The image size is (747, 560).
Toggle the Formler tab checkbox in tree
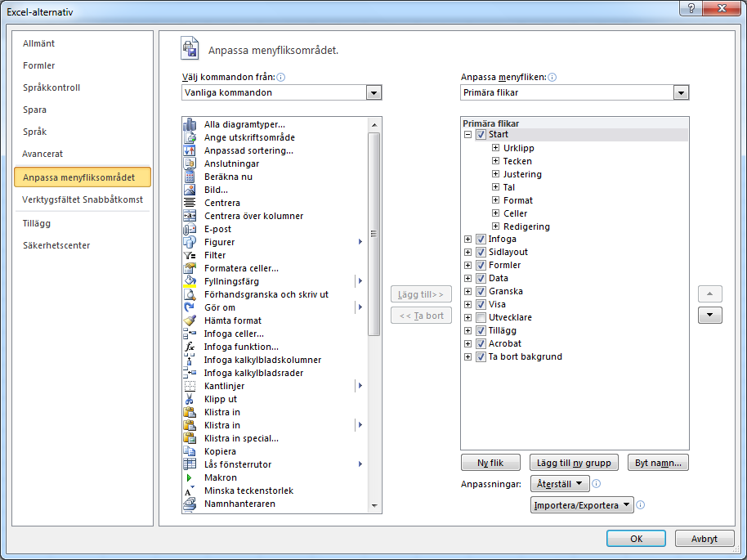pyautogui.click(x=481, y=266)
